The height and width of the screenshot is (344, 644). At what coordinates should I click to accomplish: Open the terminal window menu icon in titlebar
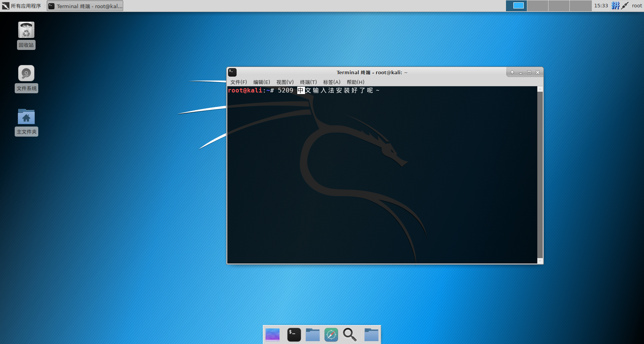coord(232,72)
